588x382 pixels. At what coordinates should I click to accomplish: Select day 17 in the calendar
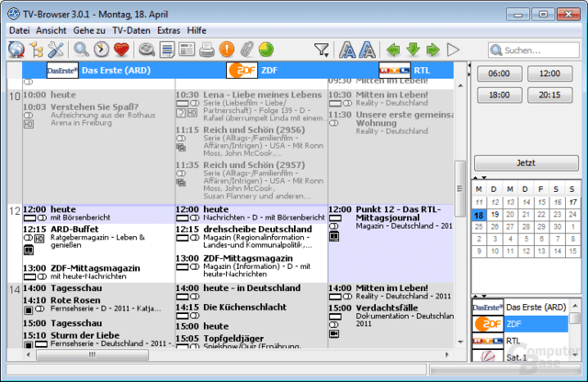572,202
